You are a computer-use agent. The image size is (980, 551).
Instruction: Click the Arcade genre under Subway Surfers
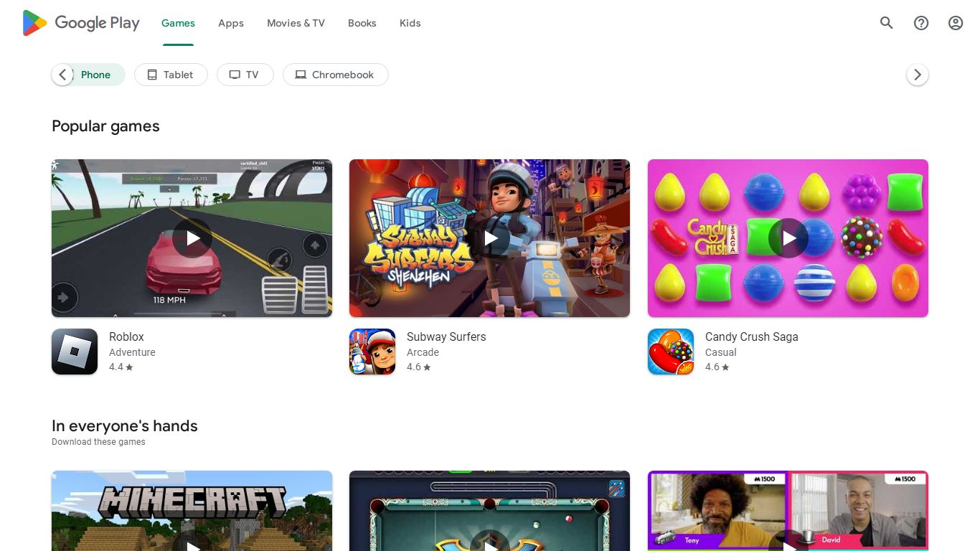pos(423,352)
